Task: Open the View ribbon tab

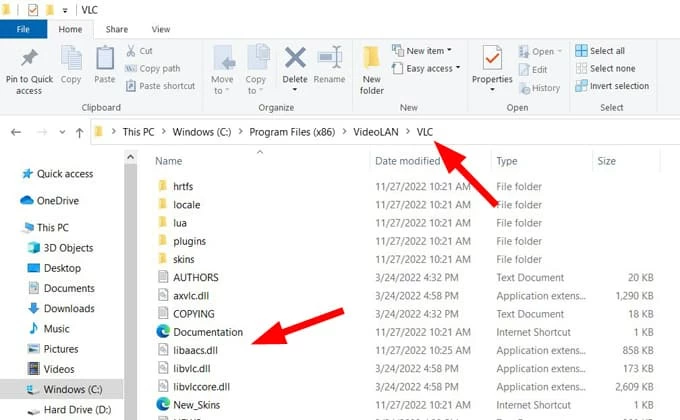Action: tap(160, 30)
